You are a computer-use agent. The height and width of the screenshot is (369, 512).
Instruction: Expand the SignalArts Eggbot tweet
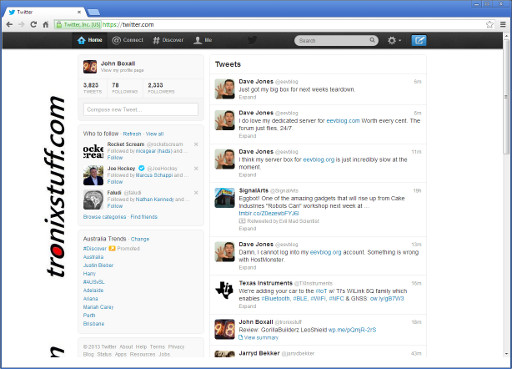coord(247,229)
